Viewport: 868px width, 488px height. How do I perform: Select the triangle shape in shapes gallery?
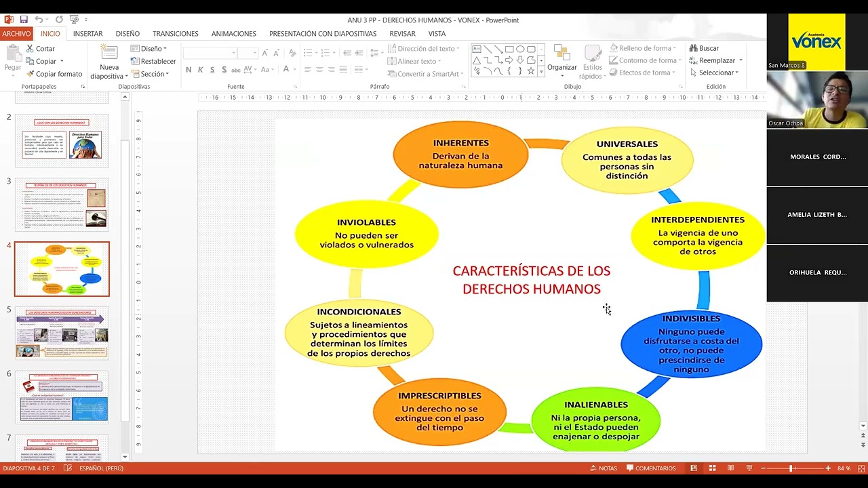tap(477, 60)
